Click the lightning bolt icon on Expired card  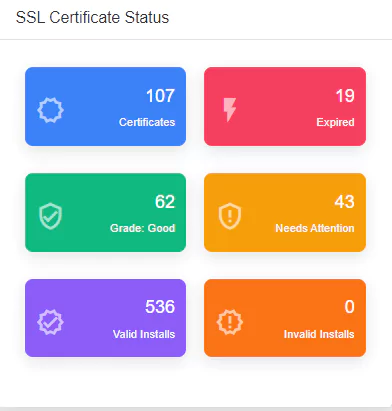tap(230, 110)
